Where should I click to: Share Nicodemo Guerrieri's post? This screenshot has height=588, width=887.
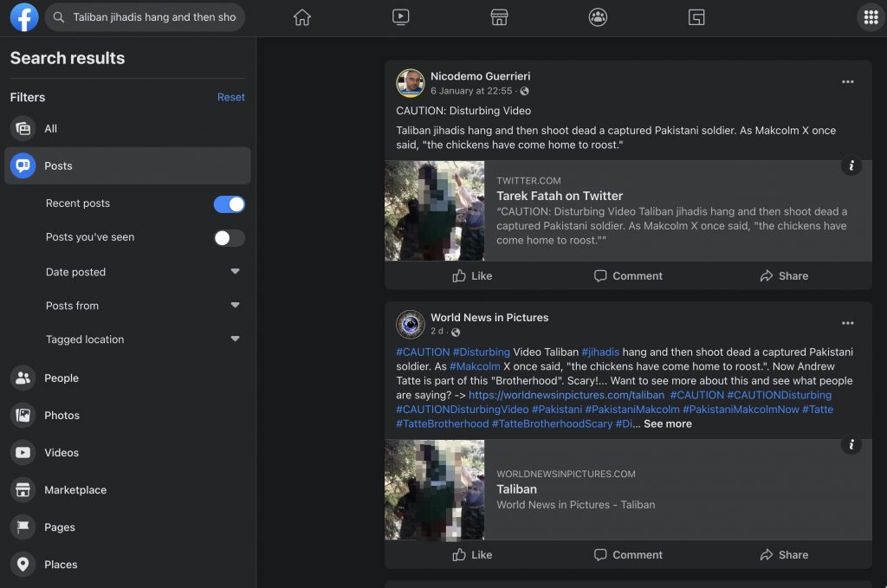click(784, 276)
